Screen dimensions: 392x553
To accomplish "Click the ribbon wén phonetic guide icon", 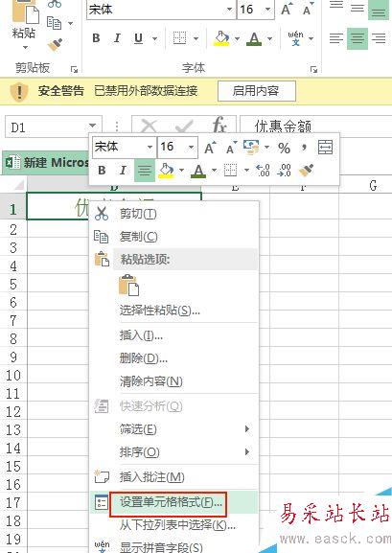I will click(295, 38).
